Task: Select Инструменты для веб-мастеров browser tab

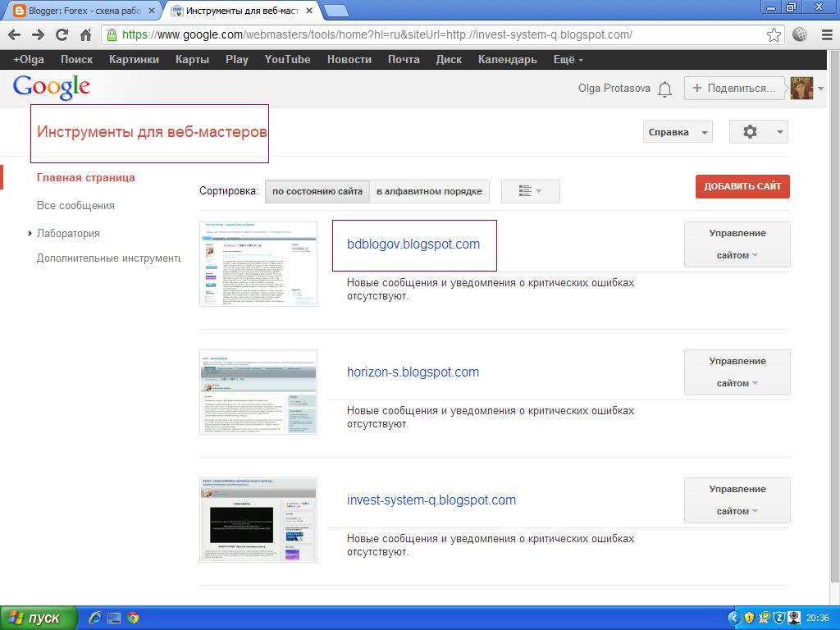Action: pos(243,11)
